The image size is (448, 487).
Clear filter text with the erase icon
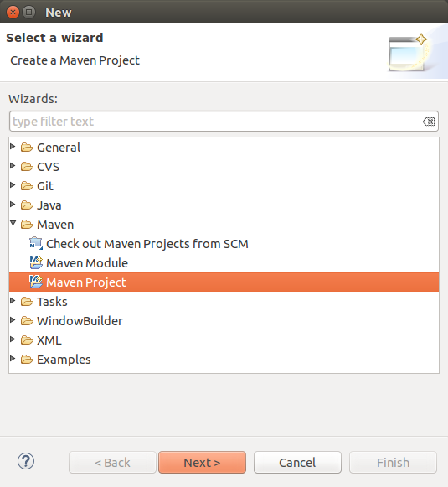pos(429,122)
